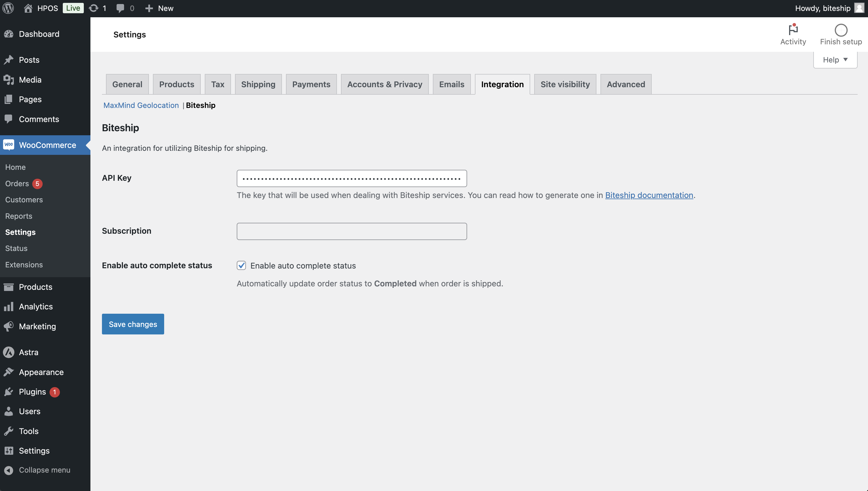Image resolution: width=868 pixels, height=491 pixels.
Task: Click the Save changes button
Action: [133, 324]
